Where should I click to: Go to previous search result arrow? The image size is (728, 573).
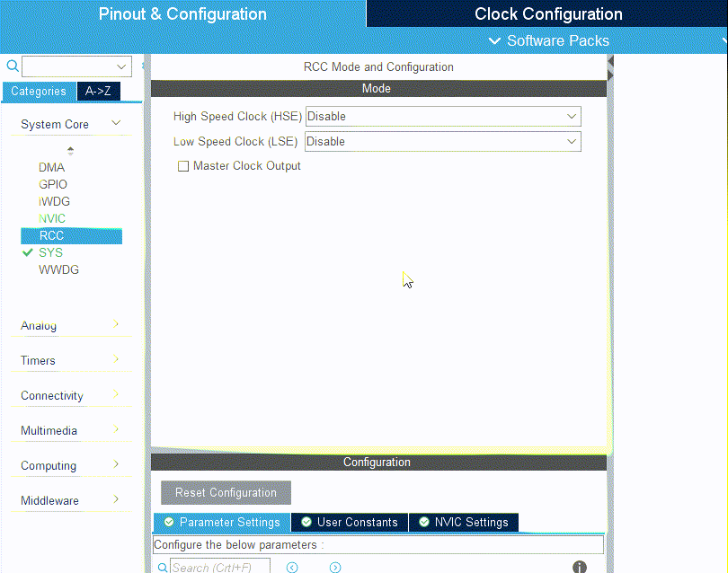[292, 567]
